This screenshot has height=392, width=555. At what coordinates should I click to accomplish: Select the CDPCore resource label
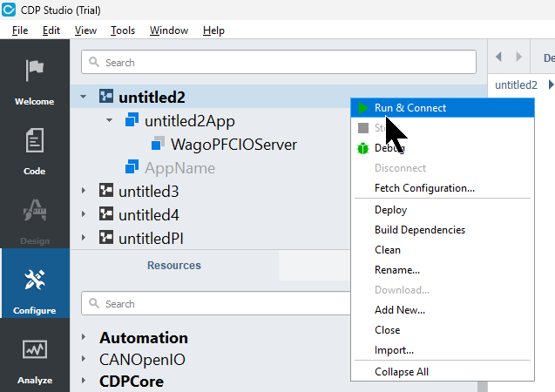132,382
